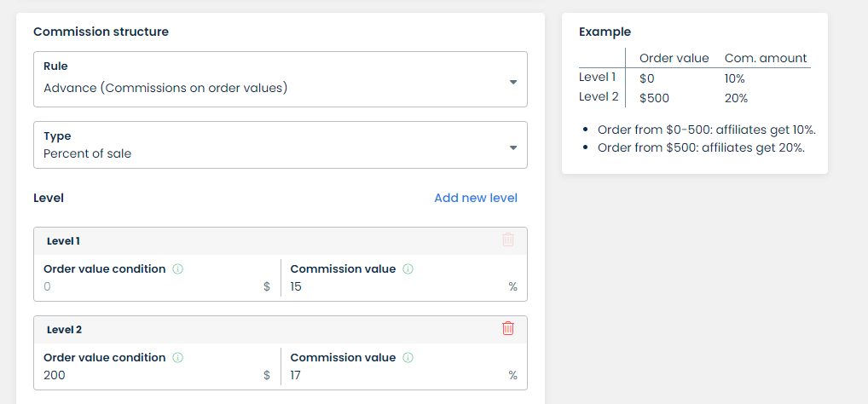Click the Commission structure heading
This screenshot has width=868, height=404.
101,32
